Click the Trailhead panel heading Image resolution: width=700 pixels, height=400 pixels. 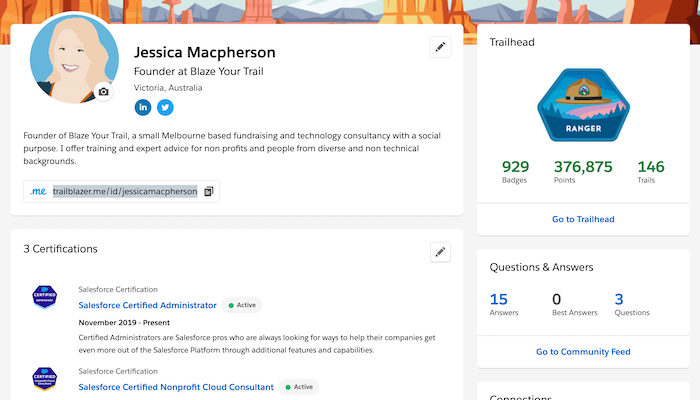click(x=512, y=42)
